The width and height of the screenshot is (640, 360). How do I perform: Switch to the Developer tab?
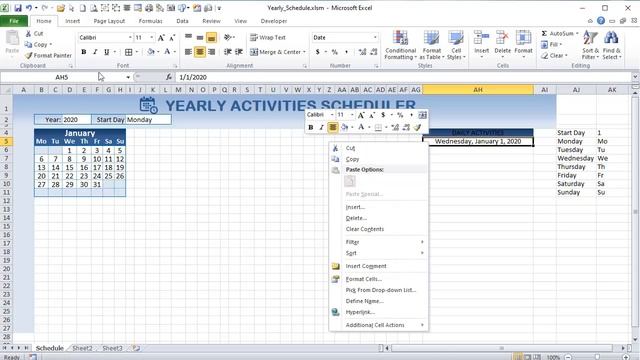273,21
